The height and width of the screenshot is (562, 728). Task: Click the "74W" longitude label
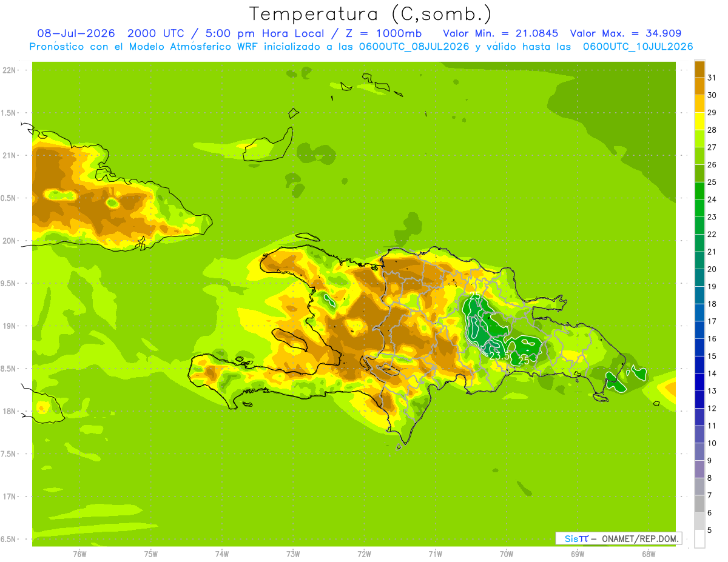(221, 554)
